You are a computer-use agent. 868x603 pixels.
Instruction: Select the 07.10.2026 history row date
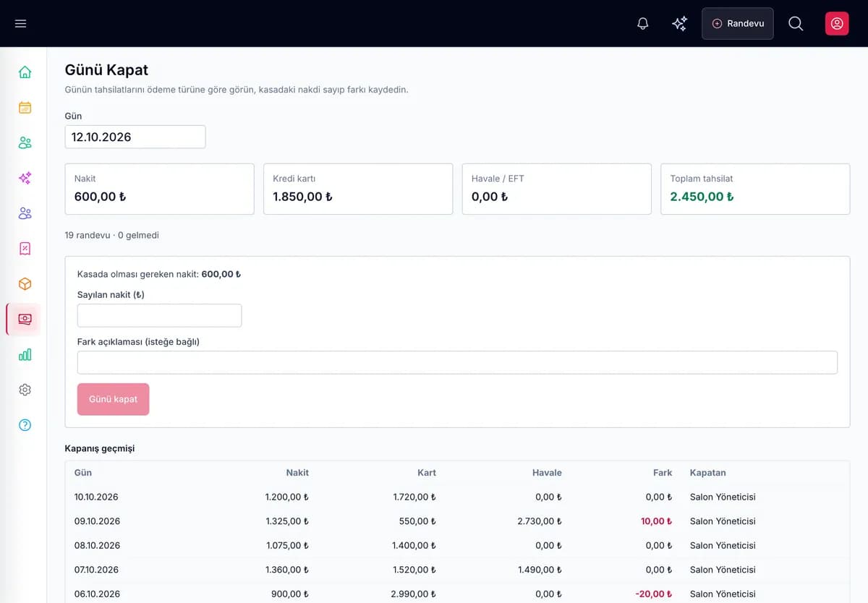tap(96, 570)
